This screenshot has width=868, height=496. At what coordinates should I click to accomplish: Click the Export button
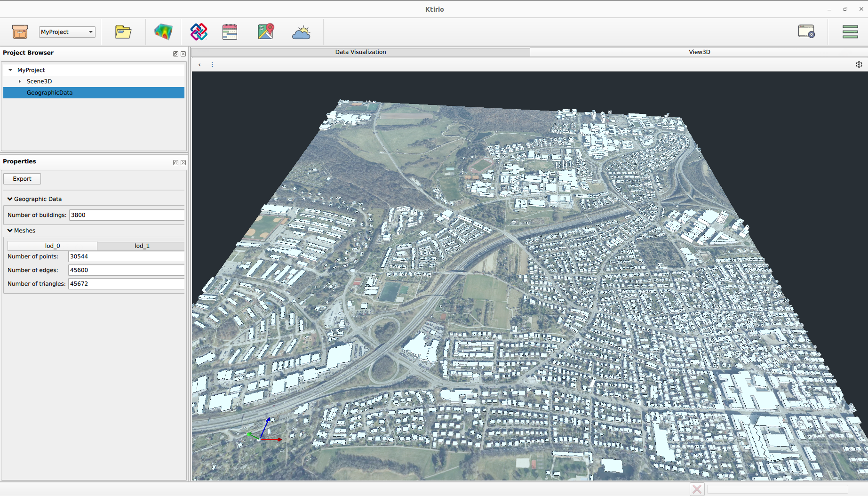click(x=22, y=179)
